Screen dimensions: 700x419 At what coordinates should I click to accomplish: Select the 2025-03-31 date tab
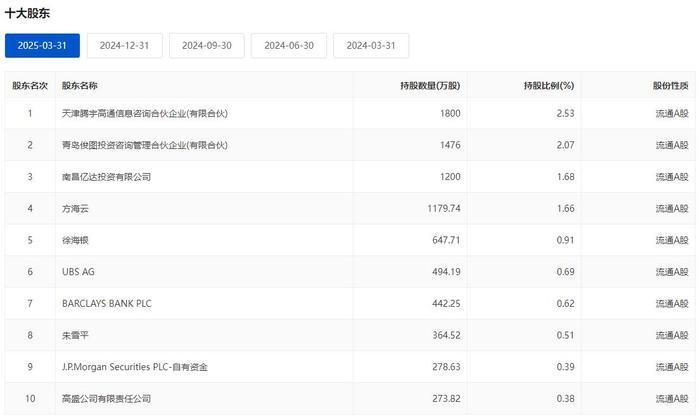coord(42,45)
